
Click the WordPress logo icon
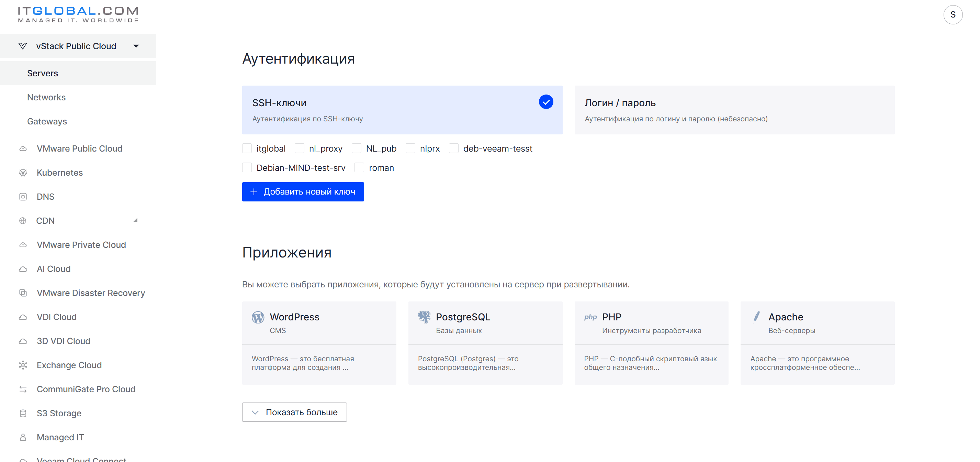[x=258, y=317]
